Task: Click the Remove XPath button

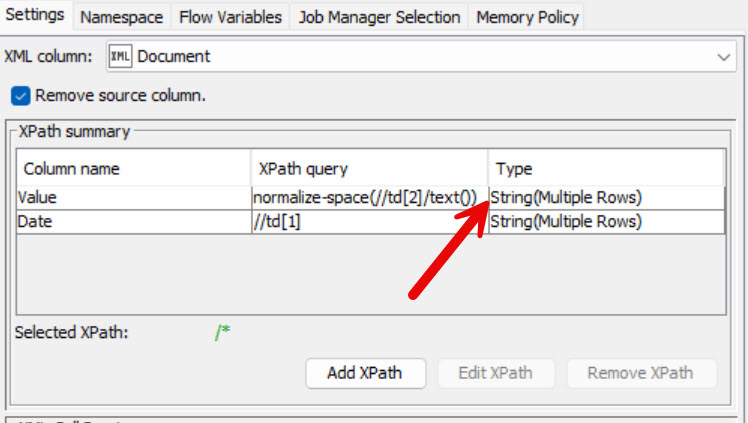Action: (640, 373)
